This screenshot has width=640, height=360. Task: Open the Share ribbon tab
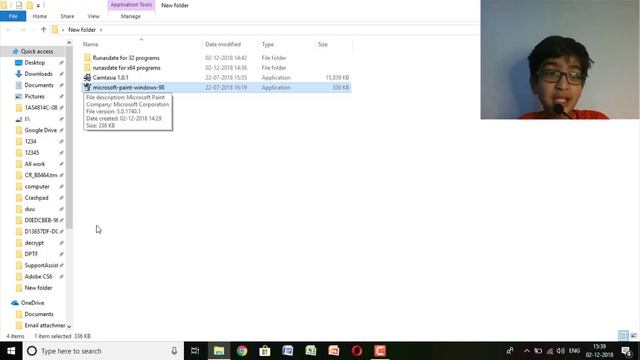(67, 16)
